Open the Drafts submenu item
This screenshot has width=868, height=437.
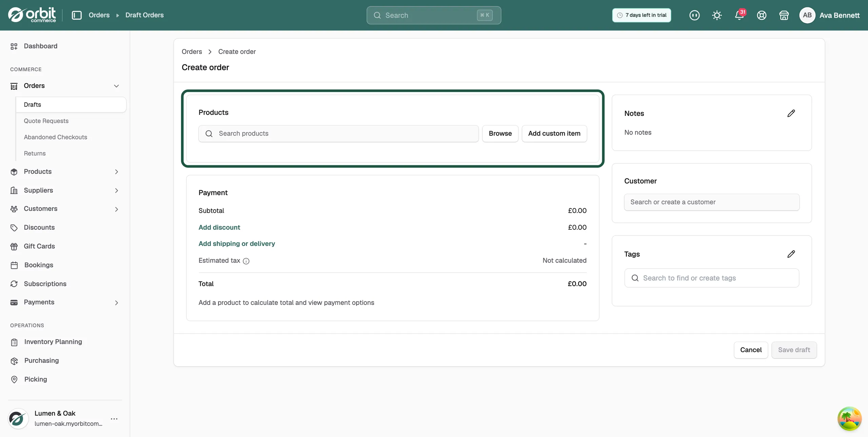71,105
